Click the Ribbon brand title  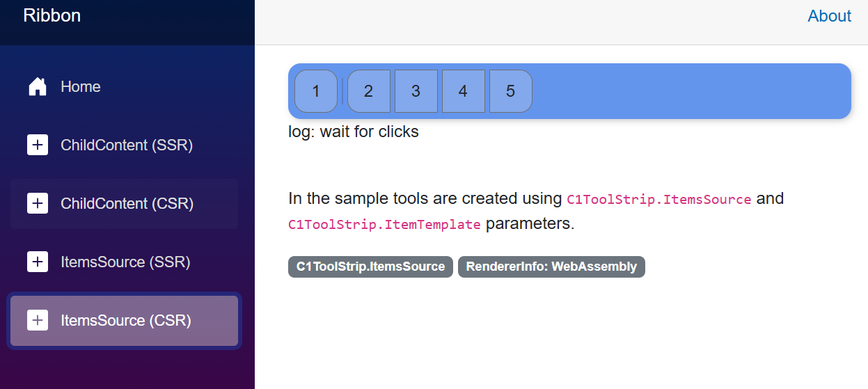click(x=52, y=15)
